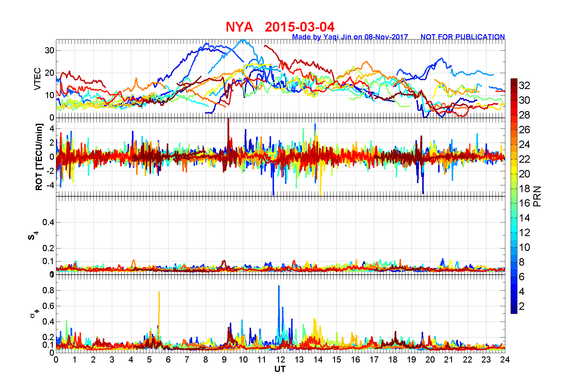This screenshot has height=392, width=561.
Task: Click the x-axis tick label 3
Action: (112, 360)
